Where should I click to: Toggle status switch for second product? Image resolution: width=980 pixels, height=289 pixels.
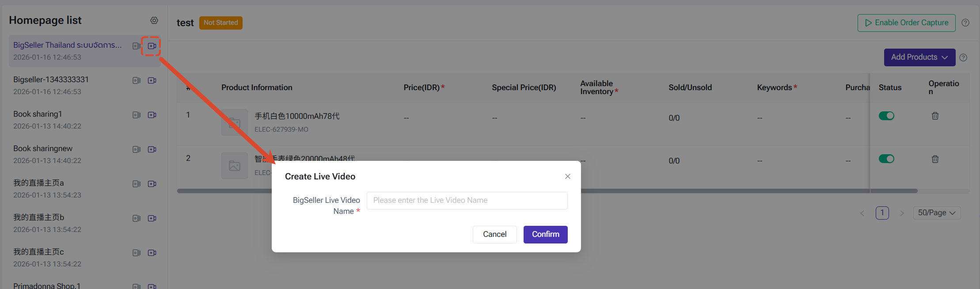click(x=886, y=159)
